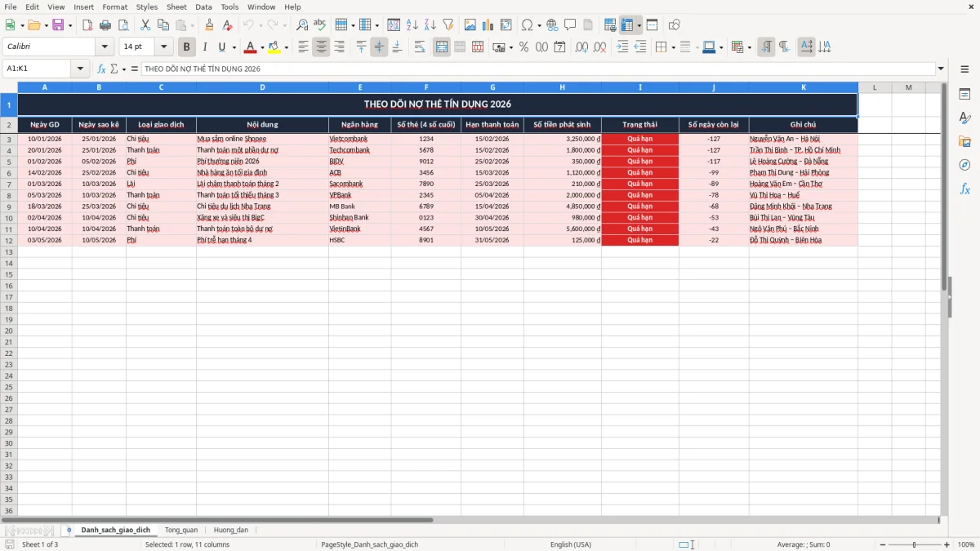Insert draw shapes

[675, 25]
